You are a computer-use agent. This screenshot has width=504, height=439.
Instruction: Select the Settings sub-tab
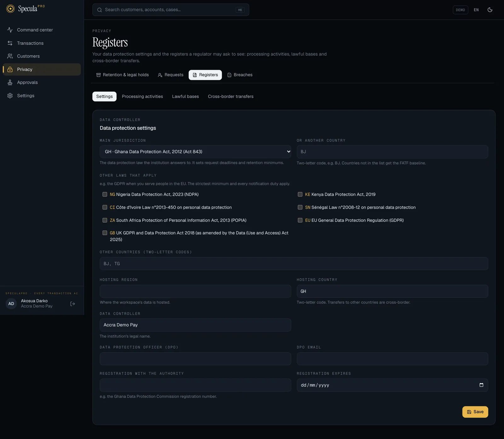point(104,96)
